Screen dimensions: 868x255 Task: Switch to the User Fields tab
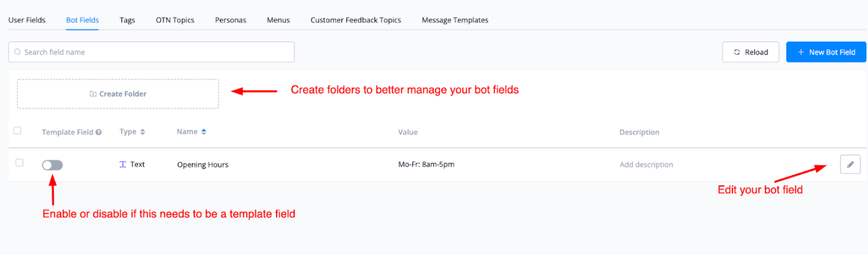tap(27, 20)
